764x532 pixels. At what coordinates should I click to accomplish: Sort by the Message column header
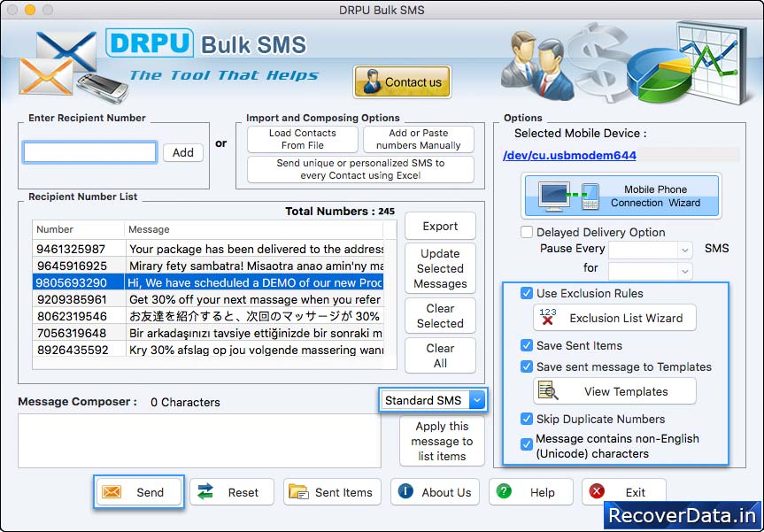(254, 229)
